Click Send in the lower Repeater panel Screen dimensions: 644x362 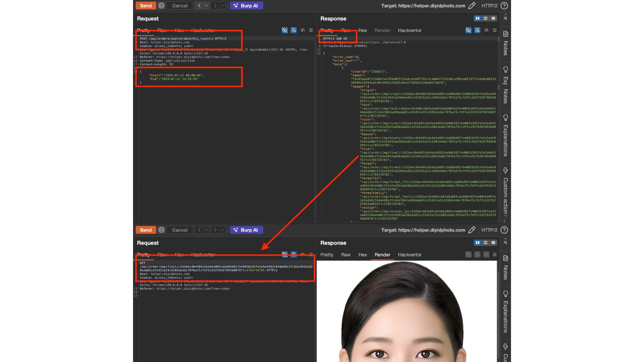click(146, 230)
